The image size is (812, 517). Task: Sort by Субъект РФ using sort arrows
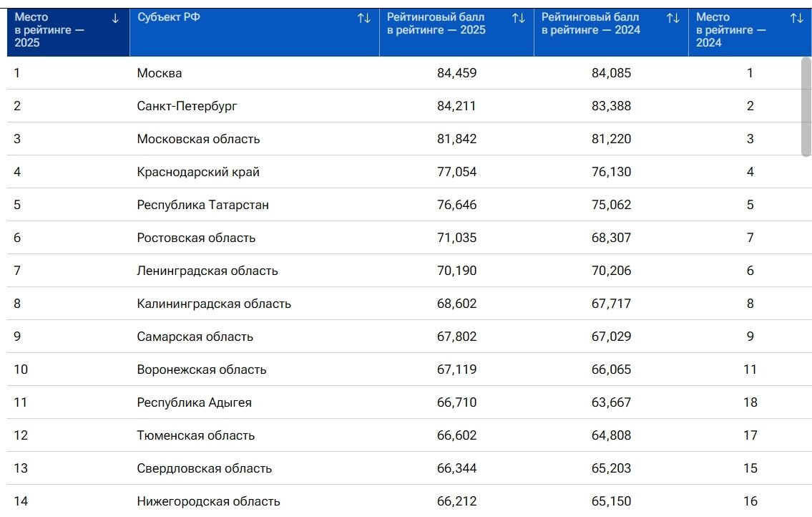click(364, 19)
